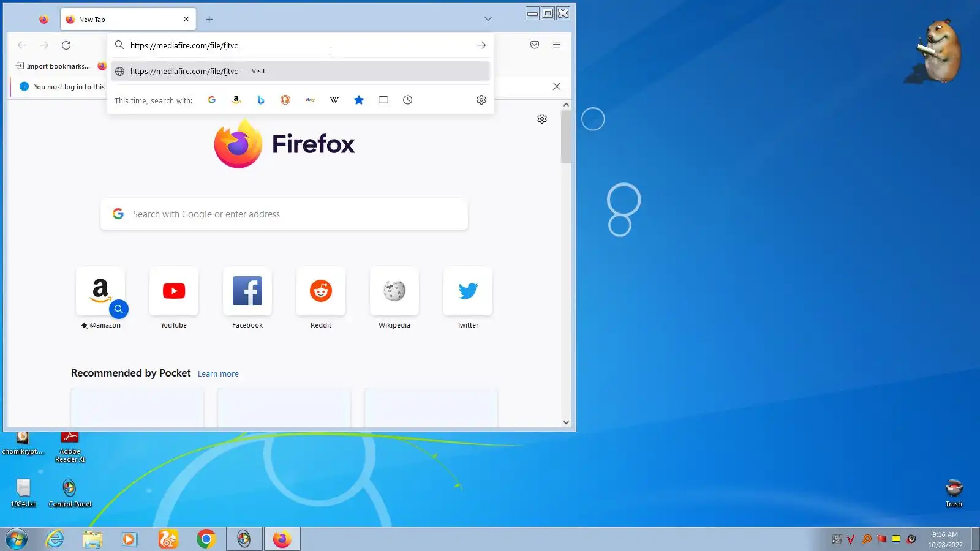Click red flag Action Center tray icon
The height and width of the screenshot is (551, 980).
click(881, 539)
